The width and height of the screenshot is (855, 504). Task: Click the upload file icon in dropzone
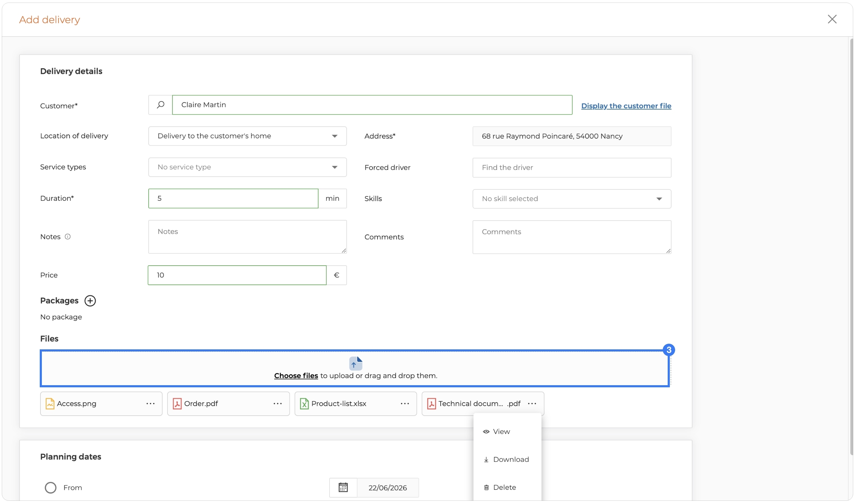[355, 364]
